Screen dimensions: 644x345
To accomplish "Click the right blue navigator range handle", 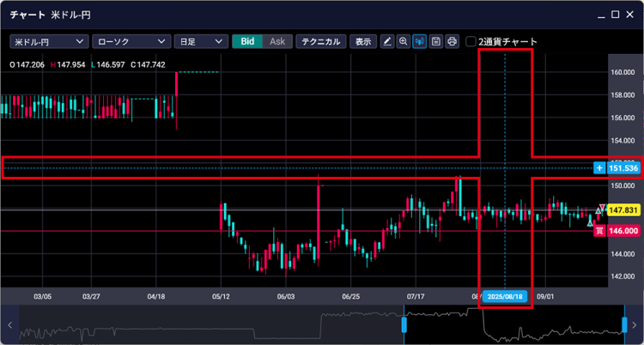I will pyautogui.click(x=624, y=325).
